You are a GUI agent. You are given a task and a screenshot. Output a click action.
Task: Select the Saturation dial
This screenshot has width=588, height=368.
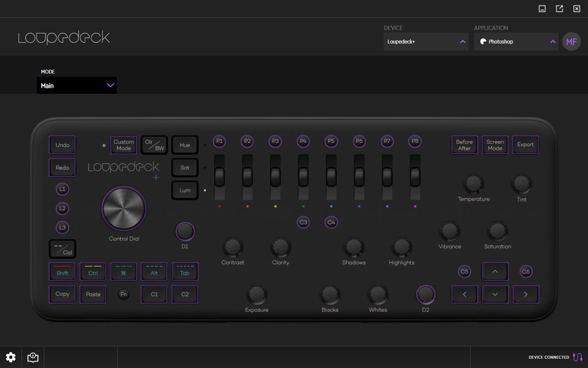coord(497,231)
